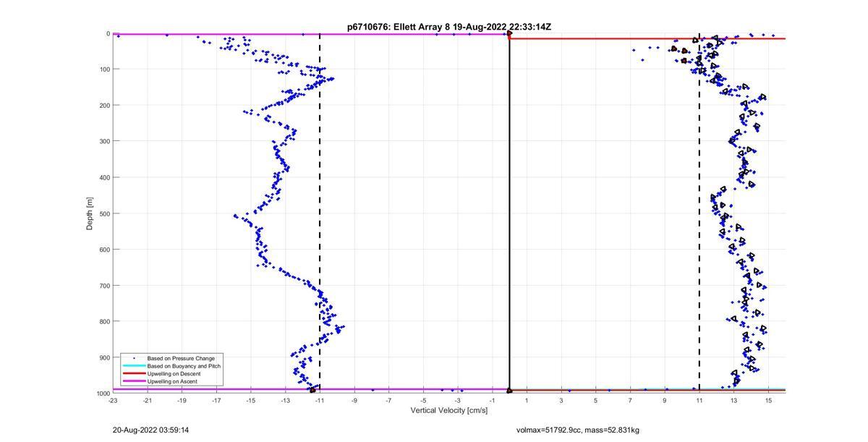The width and height of the screenshot is (868, 442).
Task: Click the magenta line swatch in the legend
Action: tap(134, 381)
